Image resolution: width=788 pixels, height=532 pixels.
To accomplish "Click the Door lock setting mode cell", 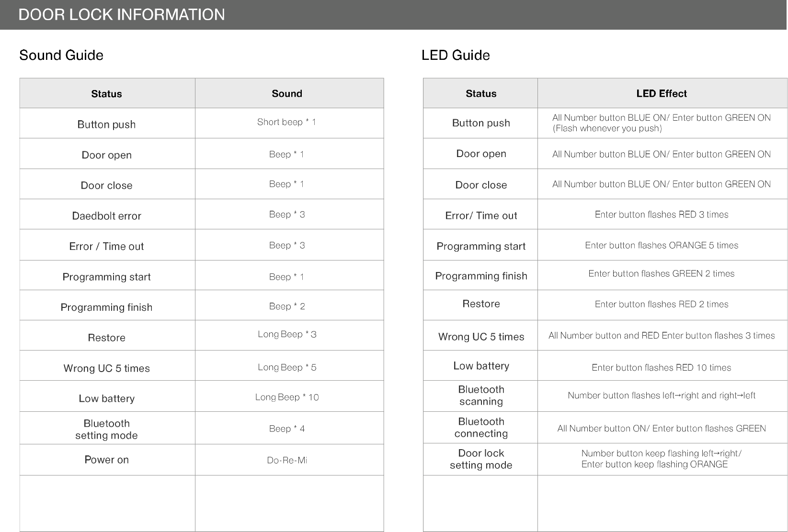I will tap(481, 459).
